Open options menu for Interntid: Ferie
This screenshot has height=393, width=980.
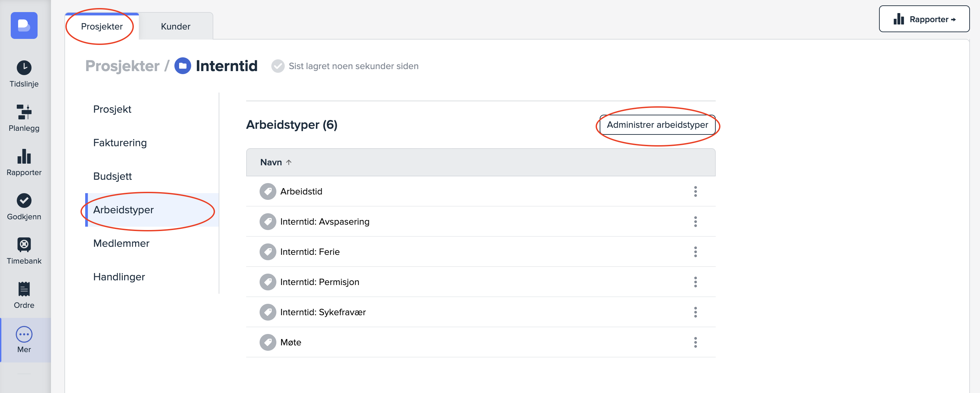(695, 252)
